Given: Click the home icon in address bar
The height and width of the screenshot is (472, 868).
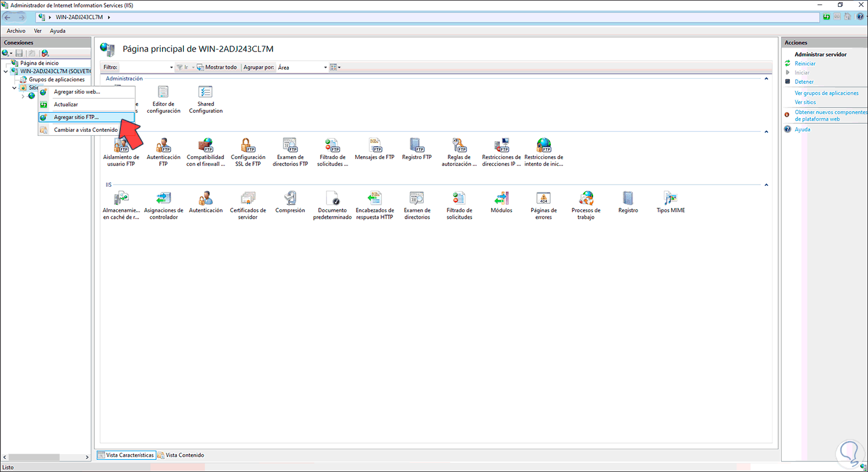Looking at the screenshot, I should tap(848, 17).
